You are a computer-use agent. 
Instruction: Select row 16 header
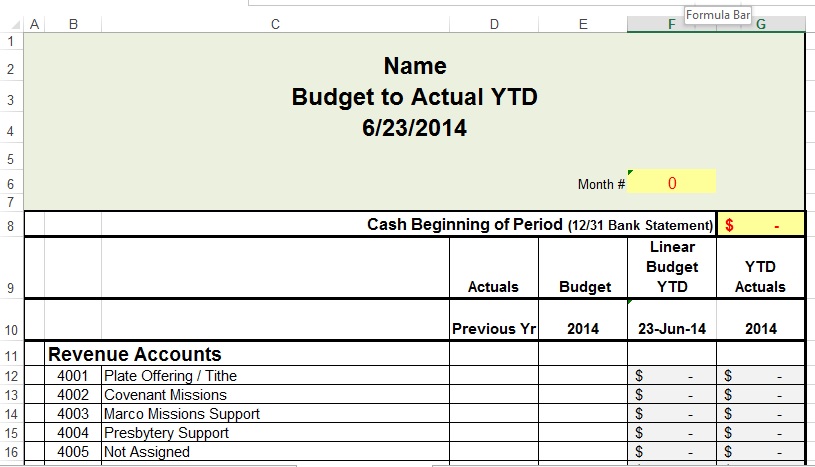click(11, 452)
